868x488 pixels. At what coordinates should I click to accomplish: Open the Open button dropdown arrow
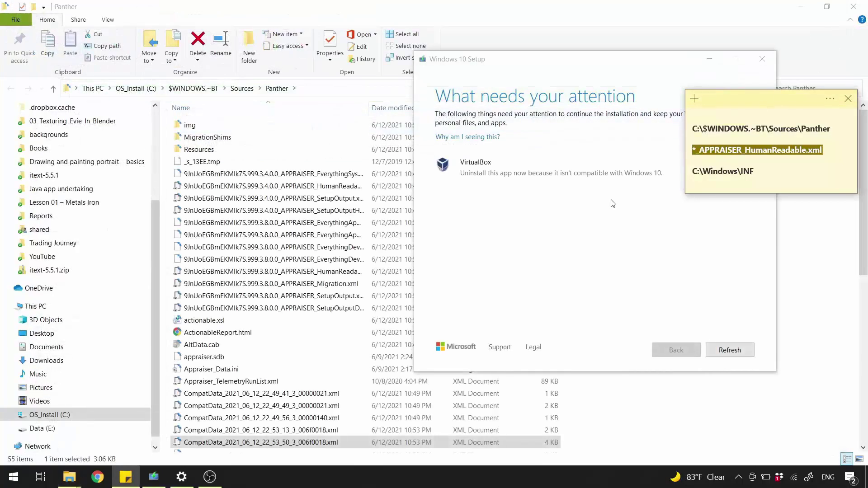pos(375,34)
